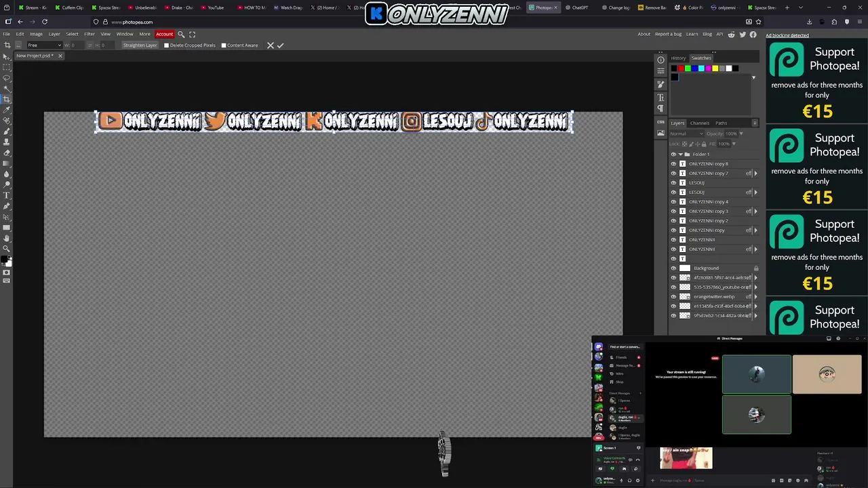
Task: Open the Opacity slider arrow
Action: pyautogui.click(x=741, y=134)
